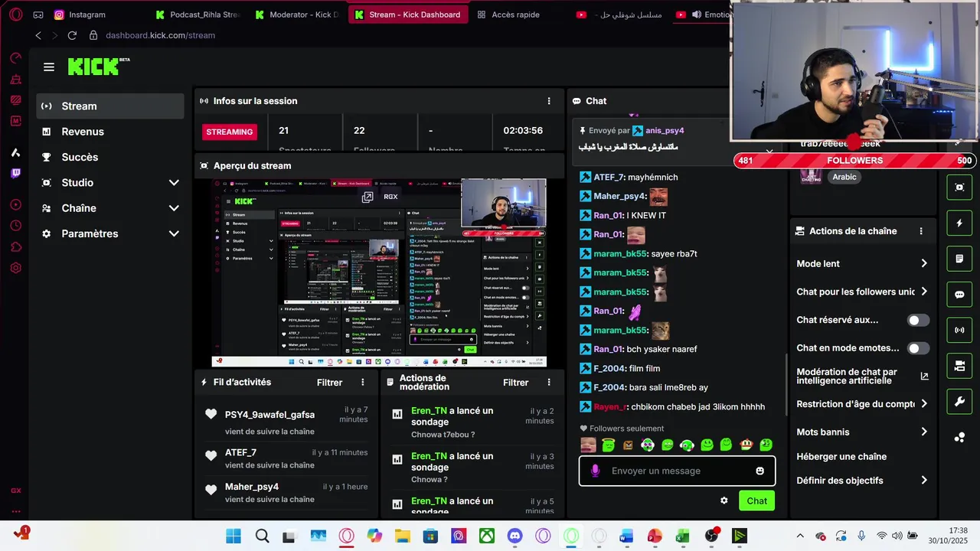Click the RGX button on stream preview
This screenshot has width=980, height=551.
point(390,197)
